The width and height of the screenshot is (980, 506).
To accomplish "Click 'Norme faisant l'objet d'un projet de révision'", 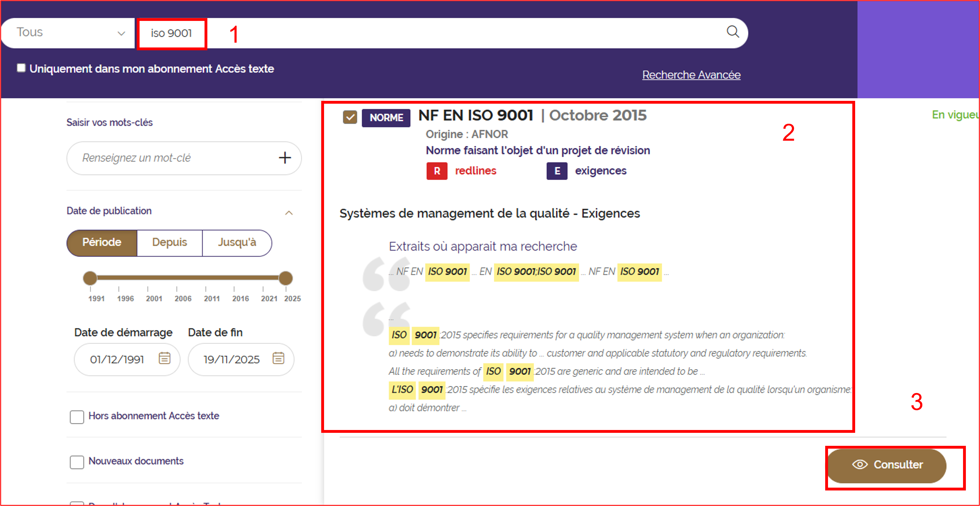I will click(x=538, y=150).
